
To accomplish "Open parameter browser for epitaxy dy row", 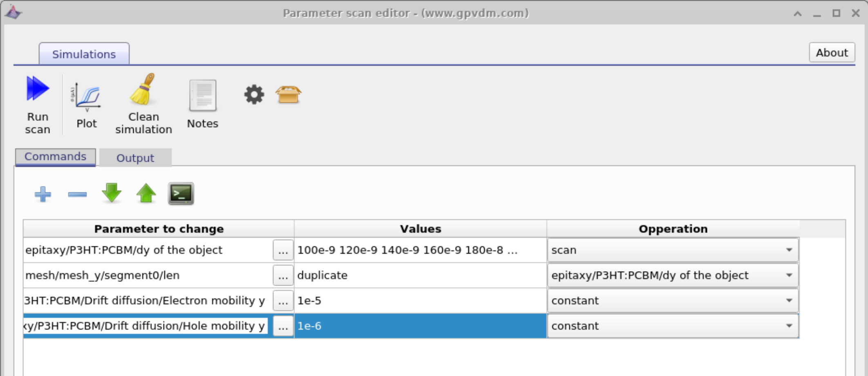I will [282, 250].
